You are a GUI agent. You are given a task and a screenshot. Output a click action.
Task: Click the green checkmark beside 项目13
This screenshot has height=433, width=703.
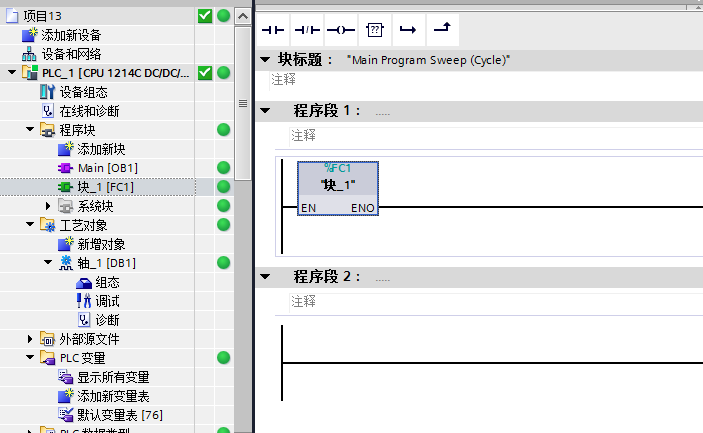point(205,16)
